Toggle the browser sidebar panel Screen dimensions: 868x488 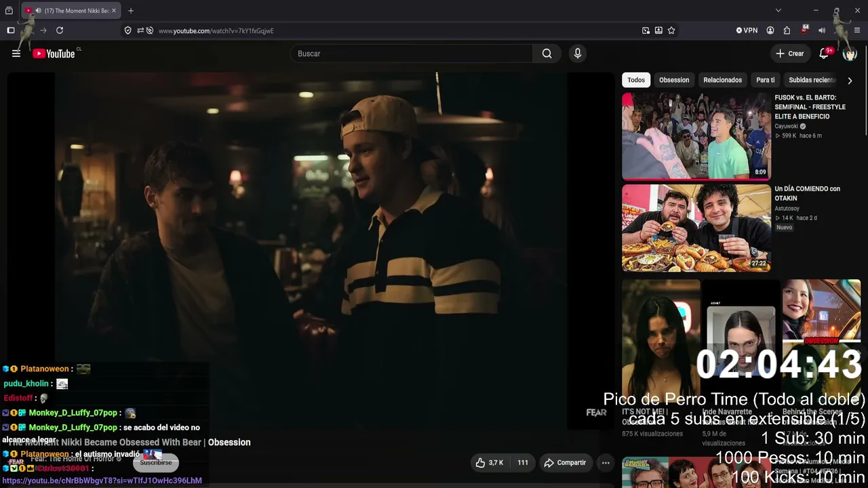click(11, 30)
